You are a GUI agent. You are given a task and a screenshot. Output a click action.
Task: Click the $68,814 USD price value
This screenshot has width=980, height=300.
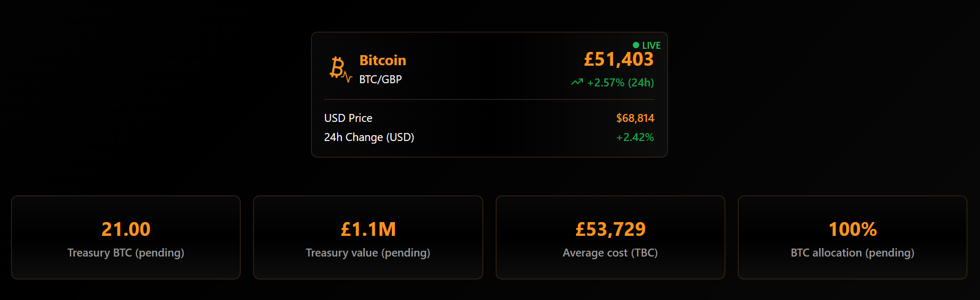pyautogui.click(x=635, y=118)
